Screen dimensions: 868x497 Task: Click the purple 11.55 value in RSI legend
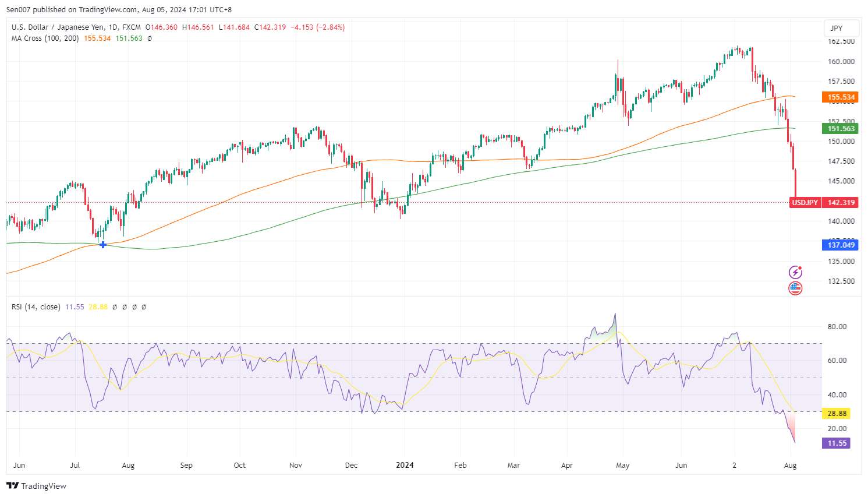[x=75, y=307]
